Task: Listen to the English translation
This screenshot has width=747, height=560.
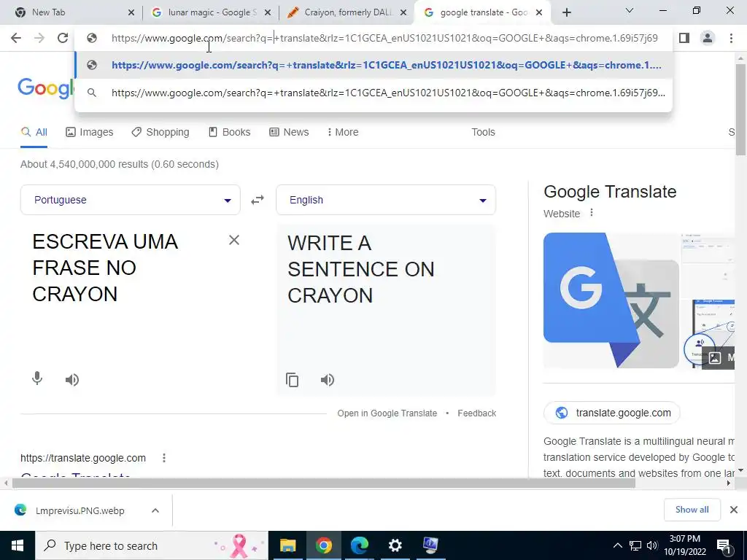Action: click(x=328, y=379)
